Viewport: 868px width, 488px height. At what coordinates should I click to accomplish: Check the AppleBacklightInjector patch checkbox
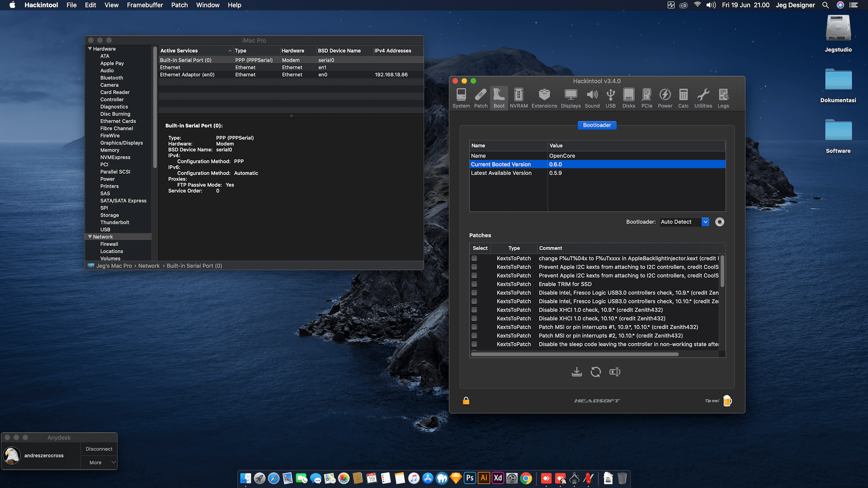coord(474,258)
